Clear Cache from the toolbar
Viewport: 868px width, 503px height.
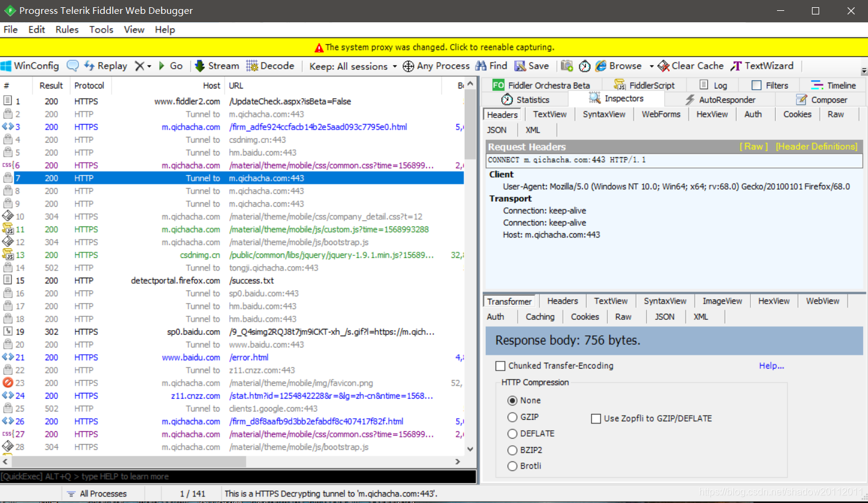coord(691,66)
